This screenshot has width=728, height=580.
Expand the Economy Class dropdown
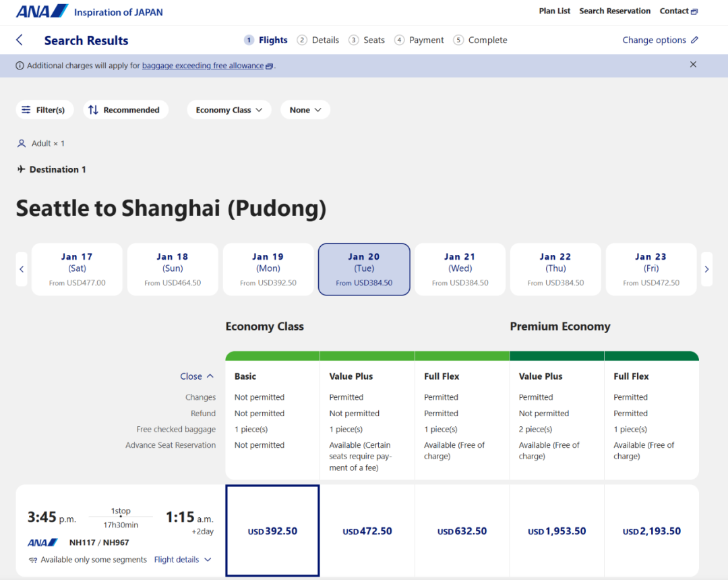pos(229,110)
